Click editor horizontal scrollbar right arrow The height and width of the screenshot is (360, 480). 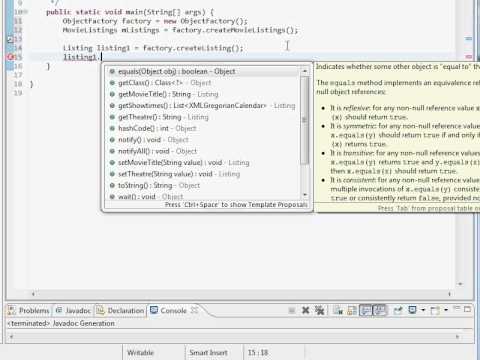pyautogui.click(x=450, y=294)
